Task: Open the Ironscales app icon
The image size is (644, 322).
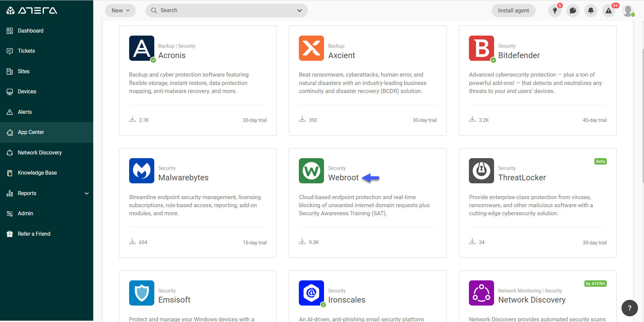Action: pos(311,293)
